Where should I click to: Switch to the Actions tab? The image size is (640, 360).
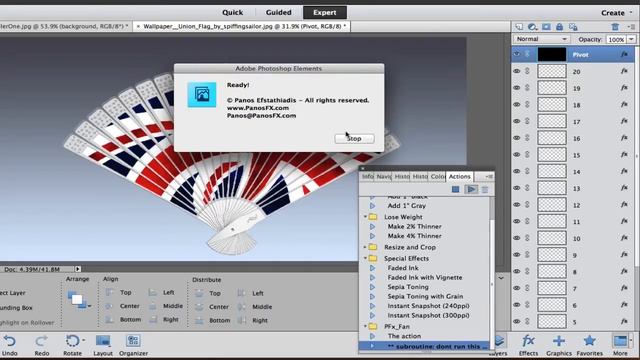[459, 176]
